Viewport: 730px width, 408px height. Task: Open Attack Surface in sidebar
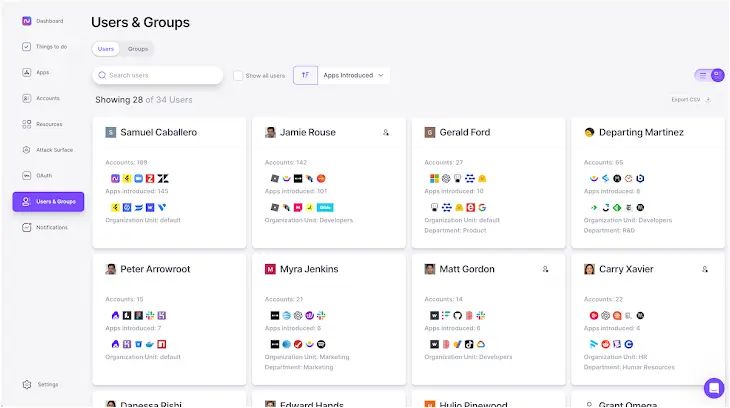click(47, 150)
